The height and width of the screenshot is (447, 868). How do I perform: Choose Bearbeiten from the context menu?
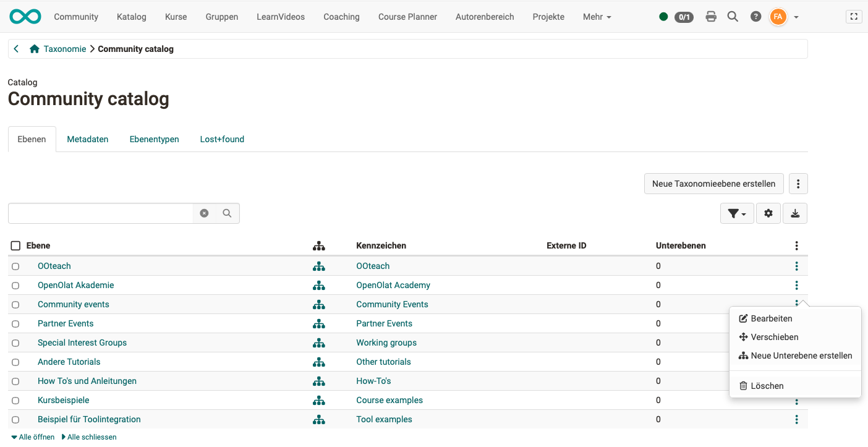pos(771,318)
